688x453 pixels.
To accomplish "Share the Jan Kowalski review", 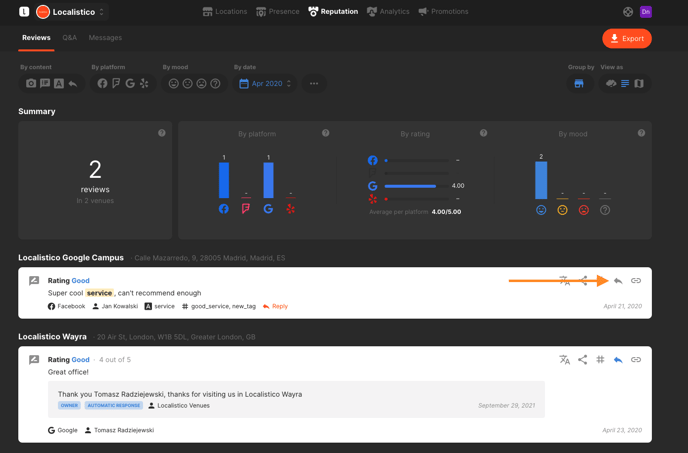I will click(583, 280).
